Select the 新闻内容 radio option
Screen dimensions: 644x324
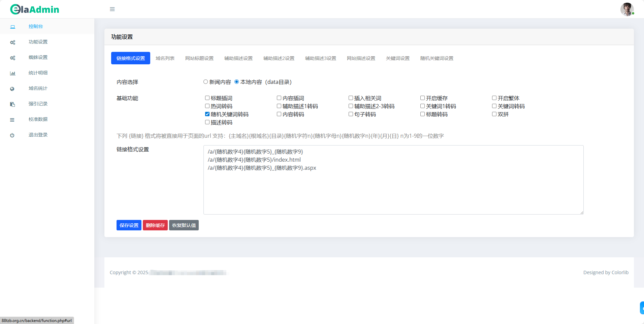pyautogui.click(x=205, y=82)
